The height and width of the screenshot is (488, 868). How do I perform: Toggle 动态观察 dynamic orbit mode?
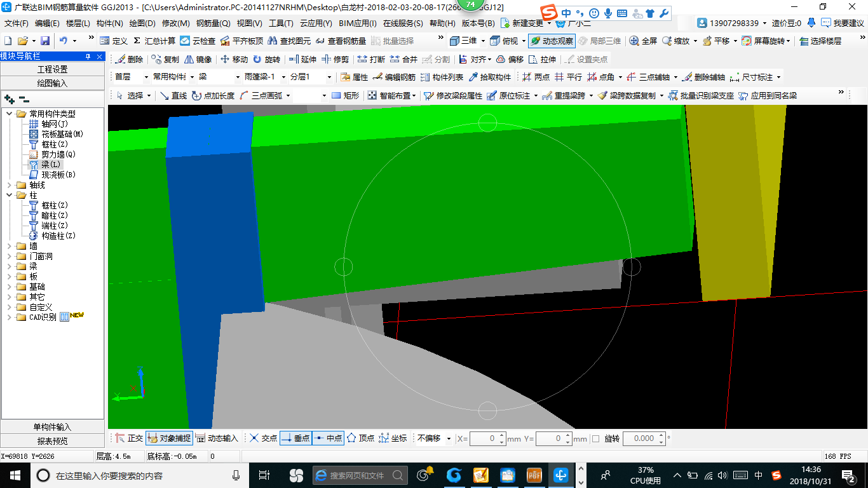552,41
